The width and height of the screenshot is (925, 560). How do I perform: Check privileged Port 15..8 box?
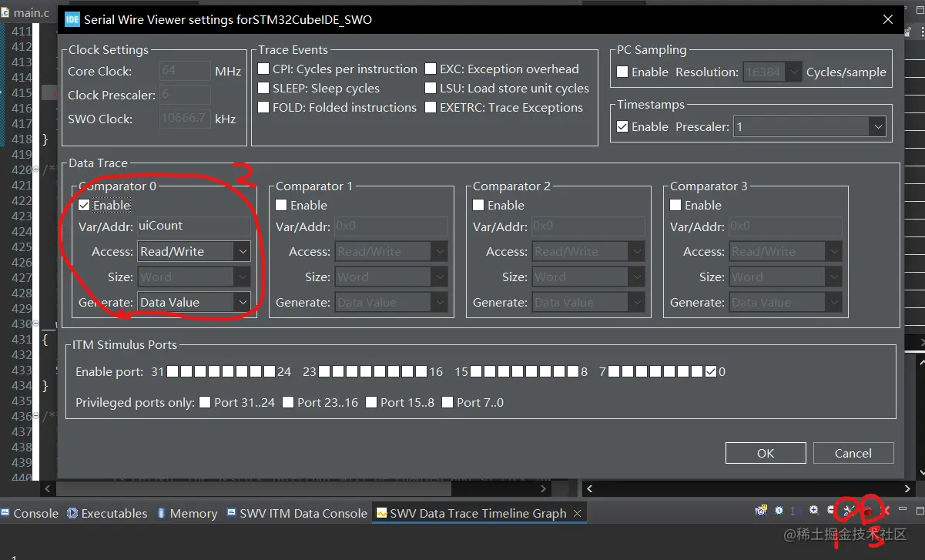click(x=371, y=403)
